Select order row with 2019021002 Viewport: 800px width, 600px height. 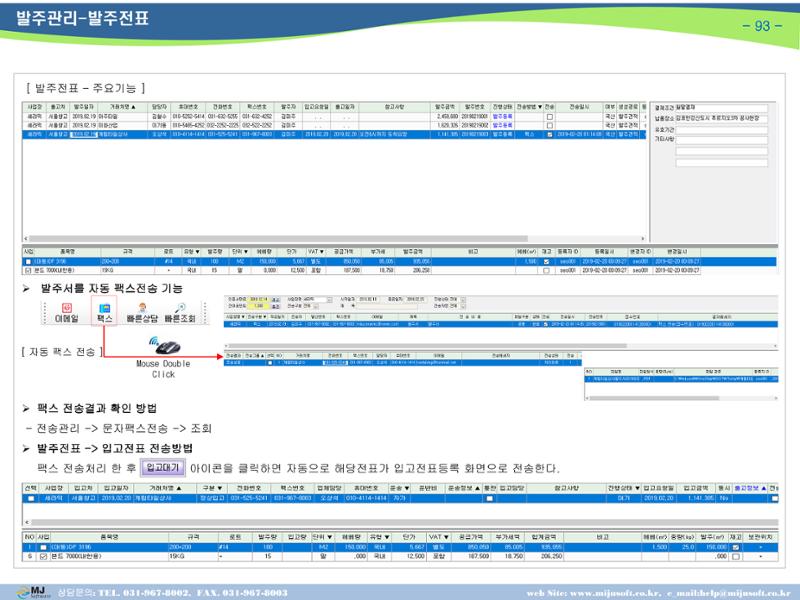coord(334,125)
